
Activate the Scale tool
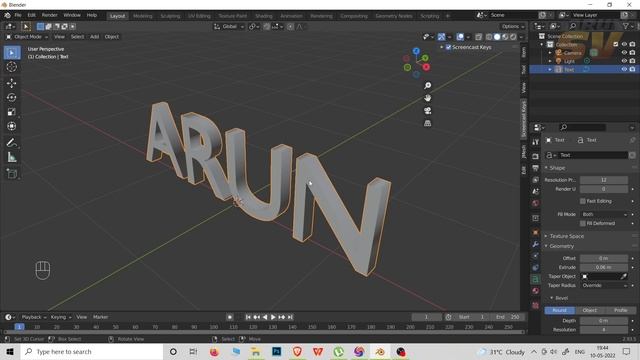tap(11, 112)
